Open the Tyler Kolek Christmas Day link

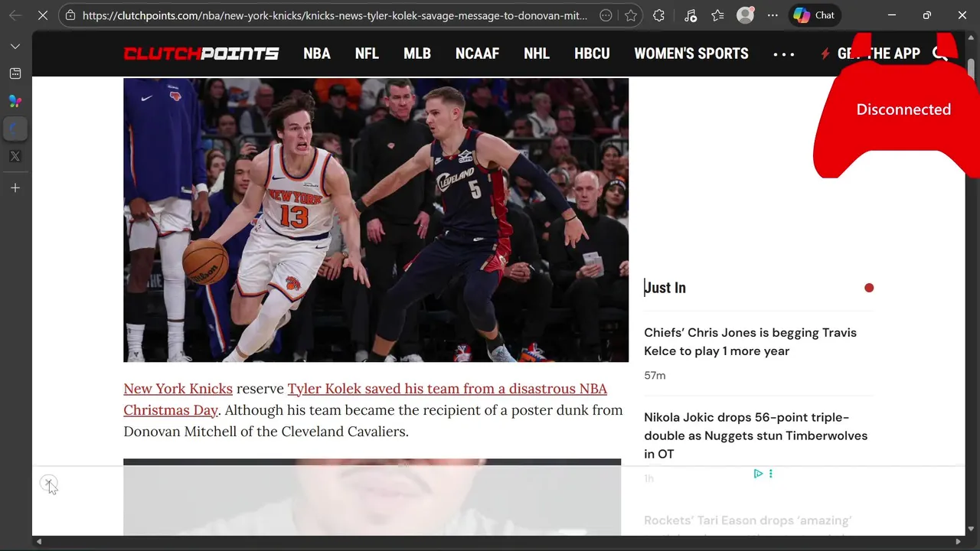click(x=365, y=399)
